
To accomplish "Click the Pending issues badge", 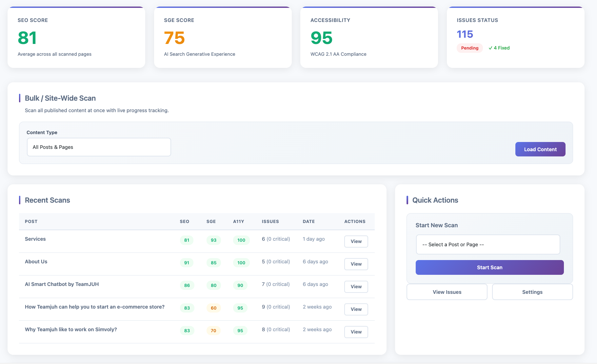I will 469,48.
